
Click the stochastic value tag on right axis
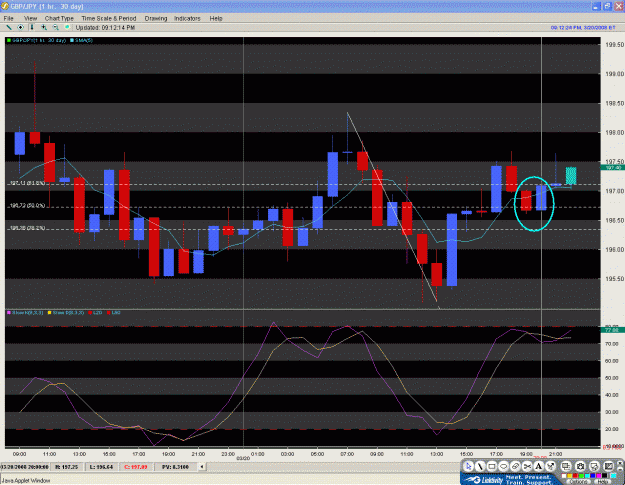[613, 330]
